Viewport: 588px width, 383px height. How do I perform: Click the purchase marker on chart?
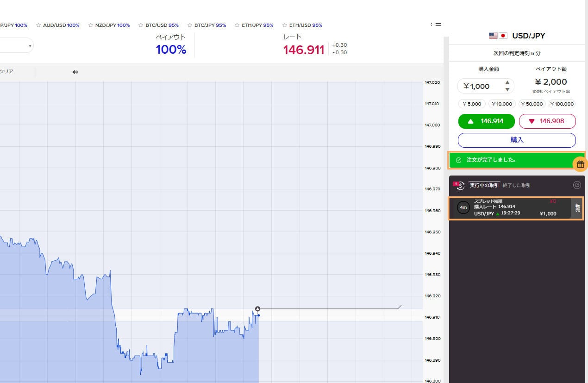[257, 309]
